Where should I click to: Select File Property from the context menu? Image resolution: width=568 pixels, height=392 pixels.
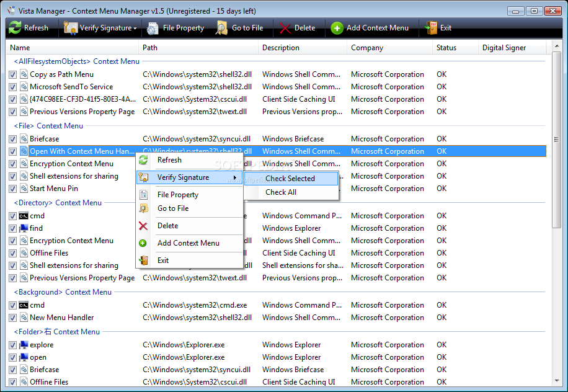click(x=189, y=195)
